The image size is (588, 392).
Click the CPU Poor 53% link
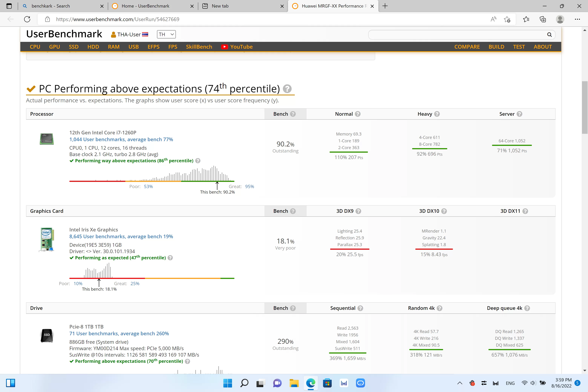(x=148, y=187)
